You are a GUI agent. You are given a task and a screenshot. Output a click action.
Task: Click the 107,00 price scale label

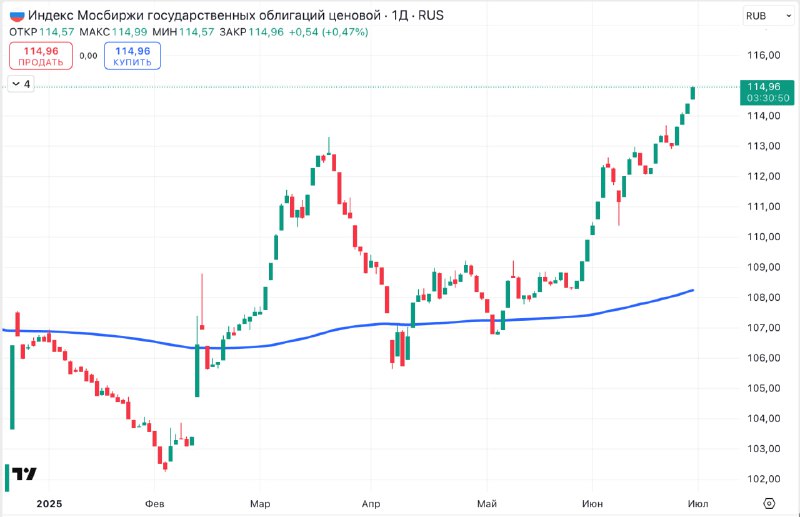coord(764,327)
